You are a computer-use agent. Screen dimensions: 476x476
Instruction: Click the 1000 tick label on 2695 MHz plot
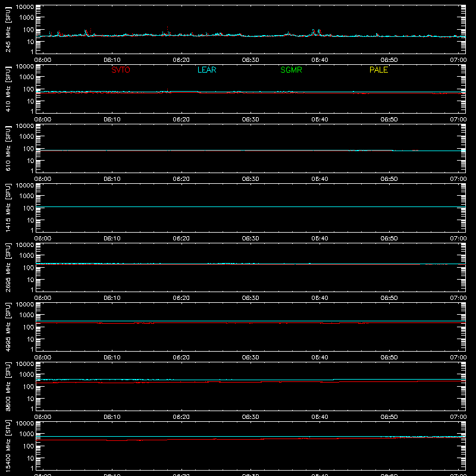point(27,256)
